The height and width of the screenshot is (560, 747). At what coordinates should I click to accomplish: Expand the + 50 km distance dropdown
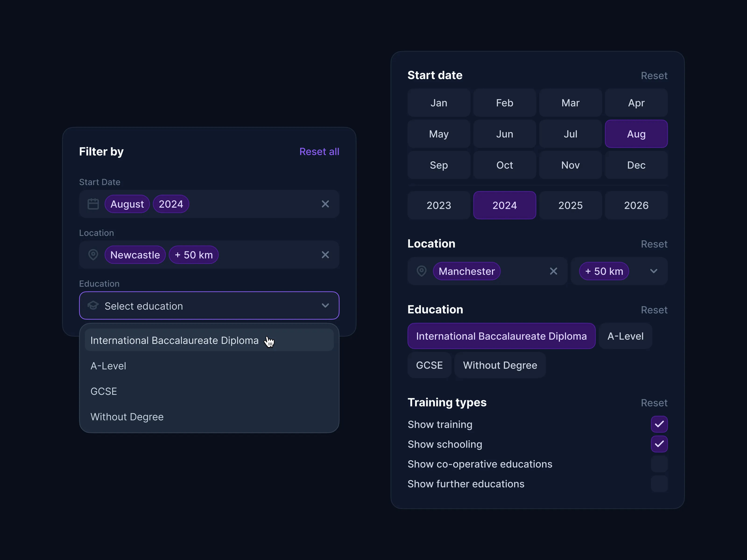coord(654,271)
